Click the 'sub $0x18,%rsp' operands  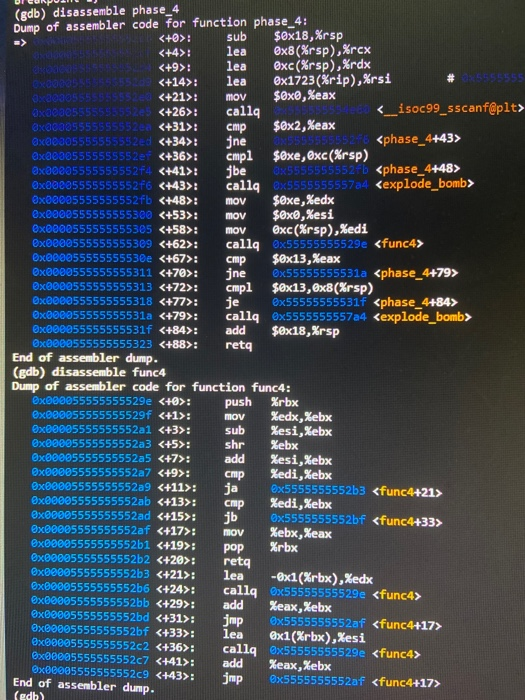(308, 36)
